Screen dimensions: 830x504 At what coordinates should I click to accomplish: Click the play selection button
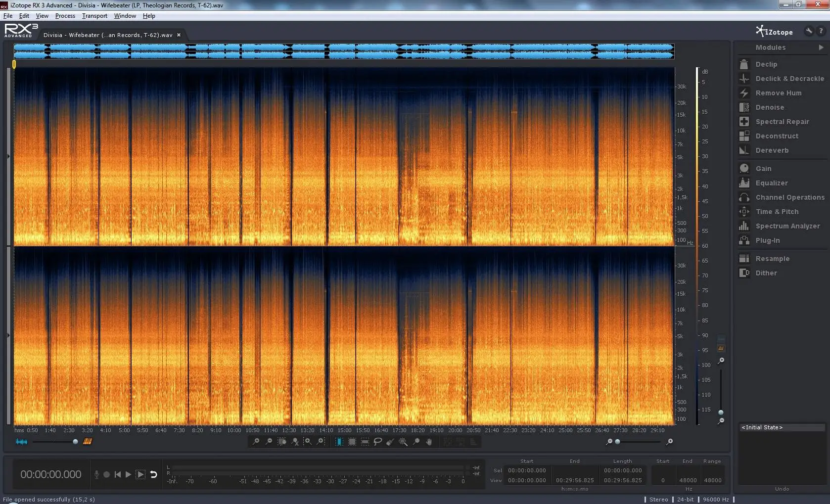click(140, 474)
